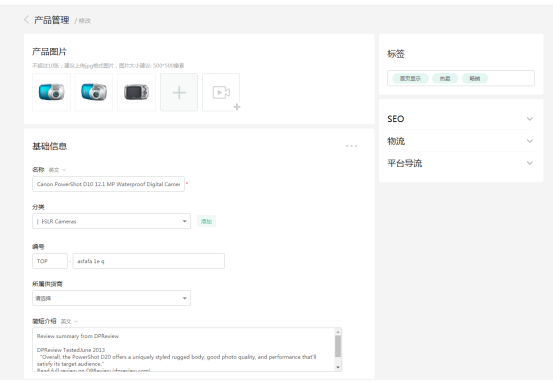Select the gray camera back-view thumbnail
Image resolution: width=553 pixels, height=381 pixels.
[136, 92]
